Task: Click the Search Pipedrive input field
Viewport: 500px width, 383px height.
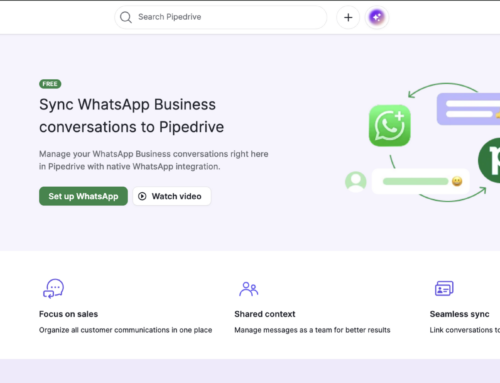Action: (220, 17)
